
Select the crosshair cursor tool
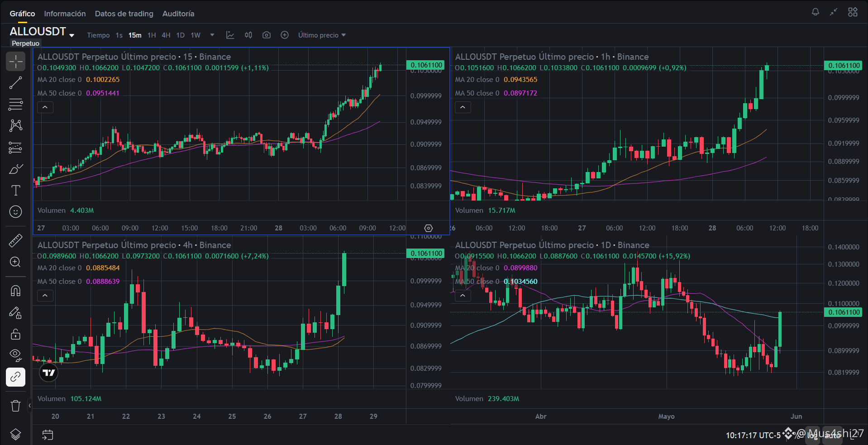point(15,62)
